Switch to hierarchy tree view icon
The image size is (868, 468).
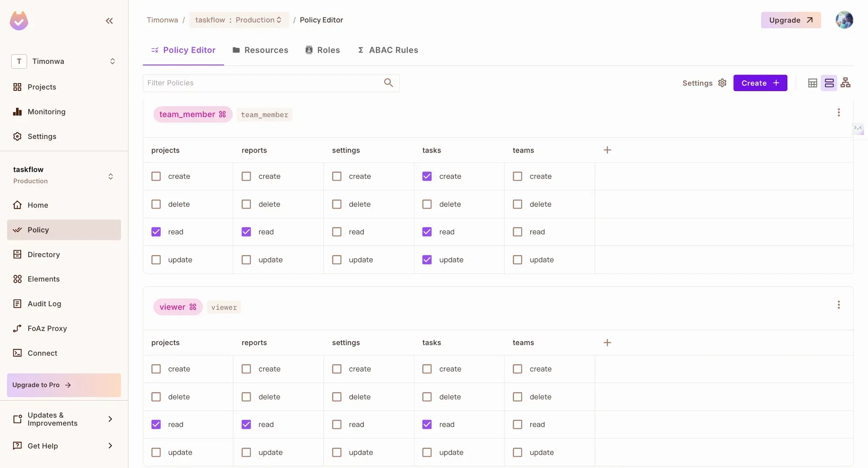(x=845, y=83)
